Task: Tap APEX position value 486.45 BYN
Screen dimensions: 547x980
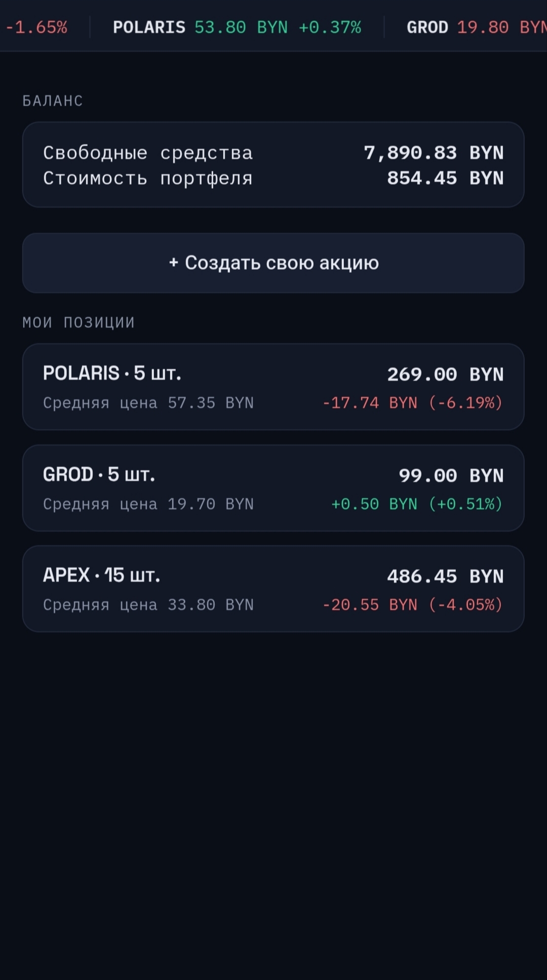Action: (x=445, y=576)
